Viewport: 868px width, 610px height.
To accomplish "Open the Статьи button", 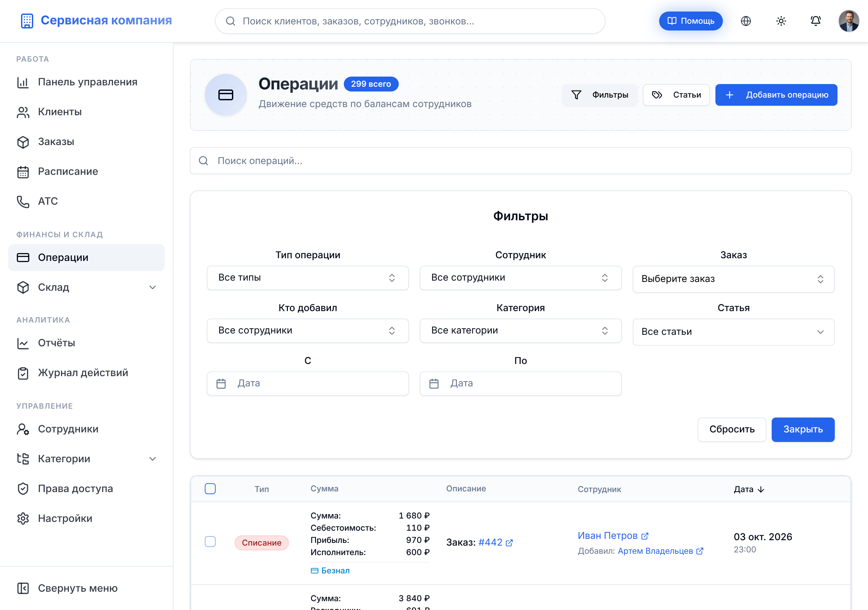I will pyautogui.click(x=676, y=95).
